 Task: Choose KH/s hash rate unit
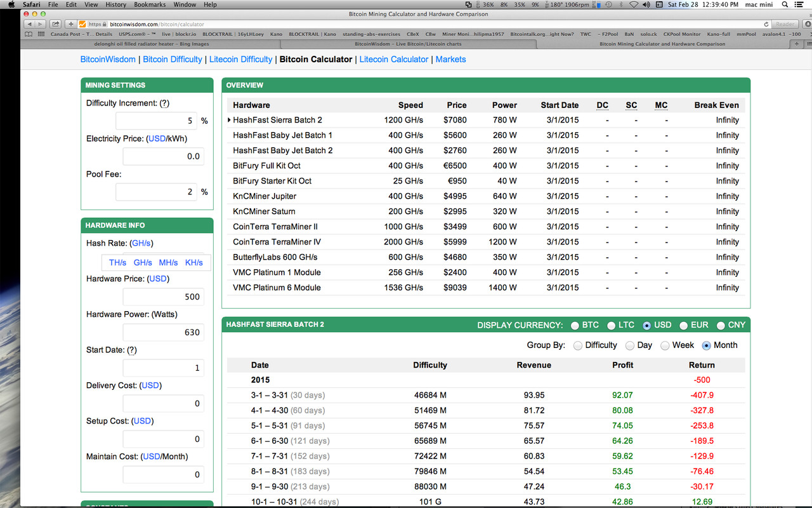pyautogui.click(x=194, y=262)
